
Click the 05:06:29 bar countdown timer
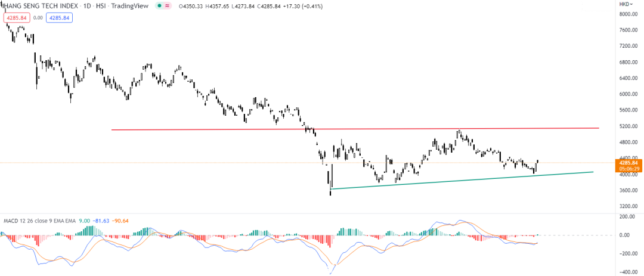[629, 168]
